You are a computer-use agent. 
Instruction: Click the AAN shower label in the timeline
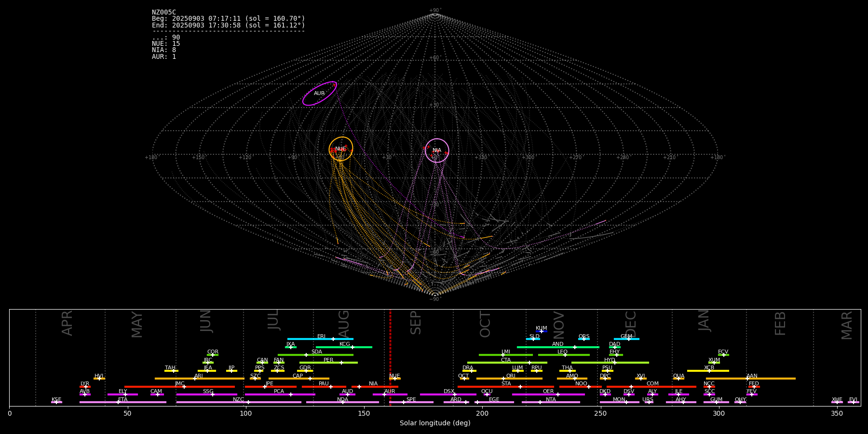pyautogui.click(x=752, y=376)
